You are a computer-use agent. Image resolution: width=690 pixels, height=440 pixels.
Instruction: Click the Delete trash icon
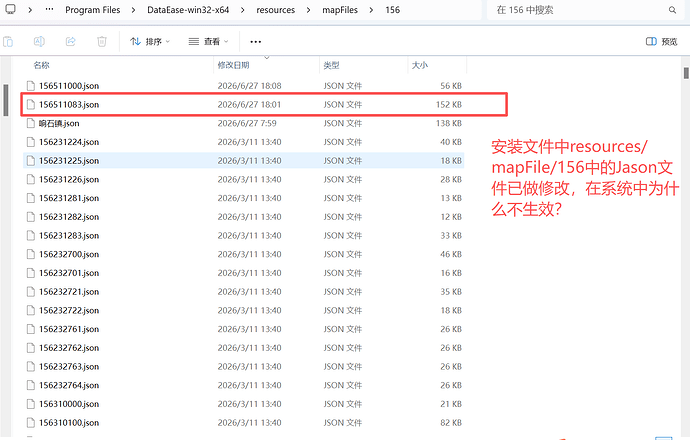pyautogui.click(x=102, y=41)
